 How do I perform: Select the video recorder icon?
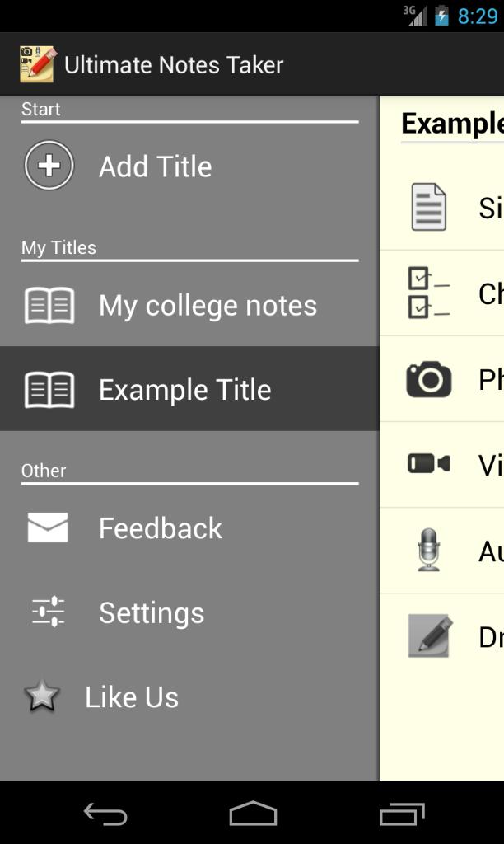click(427, 464)
